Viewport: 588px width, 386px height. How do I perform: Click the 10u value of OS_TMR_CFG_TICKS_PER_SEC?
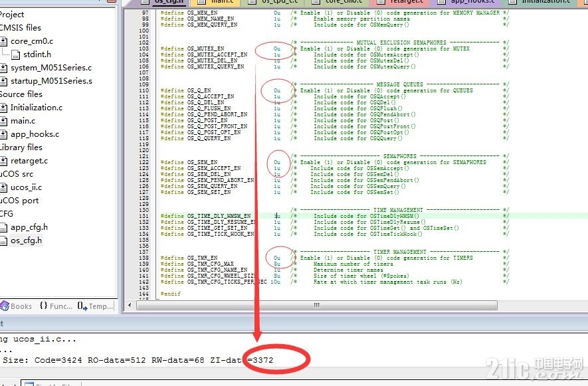275,282
